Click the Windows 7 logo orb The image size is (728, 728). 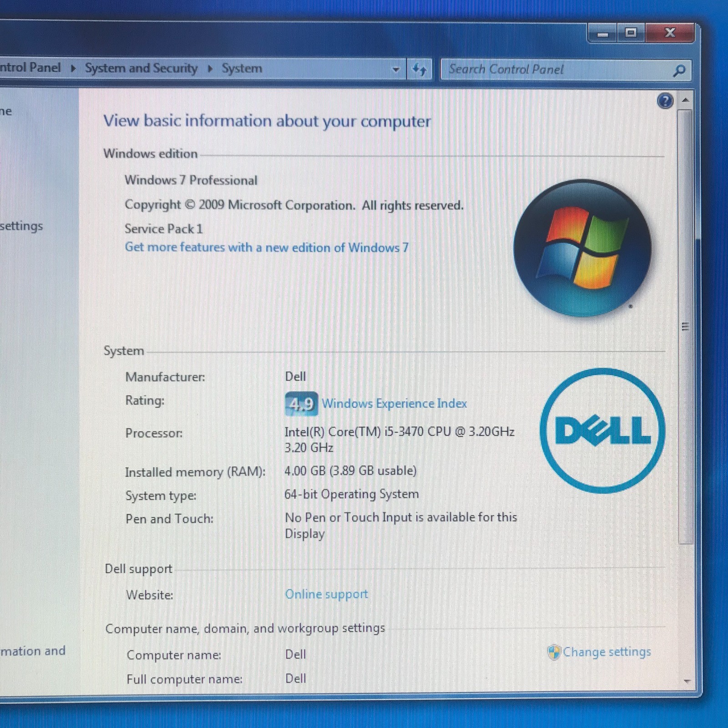coord(582,248)
